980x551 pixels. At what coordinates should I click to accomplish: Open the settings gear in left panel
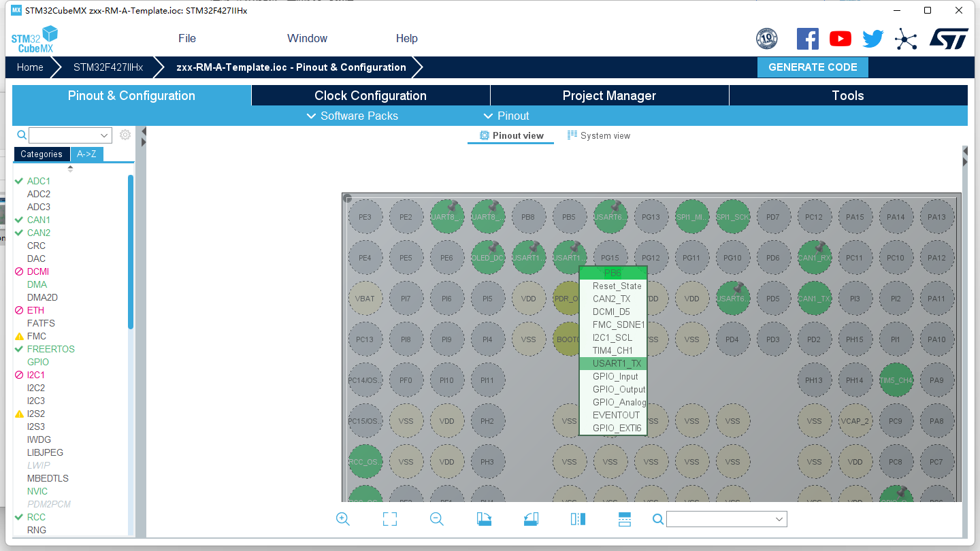125,135
